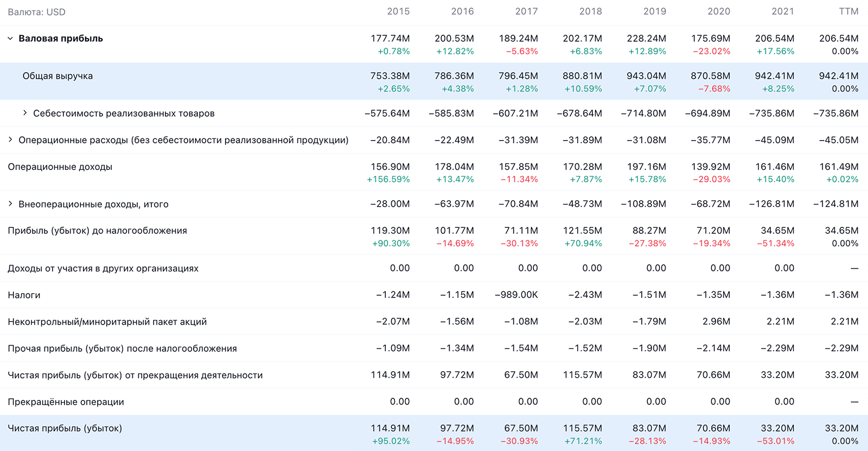Viewport: 868px width, 451px height.
Task: Click the TTM column header
Action: [848, 11]
